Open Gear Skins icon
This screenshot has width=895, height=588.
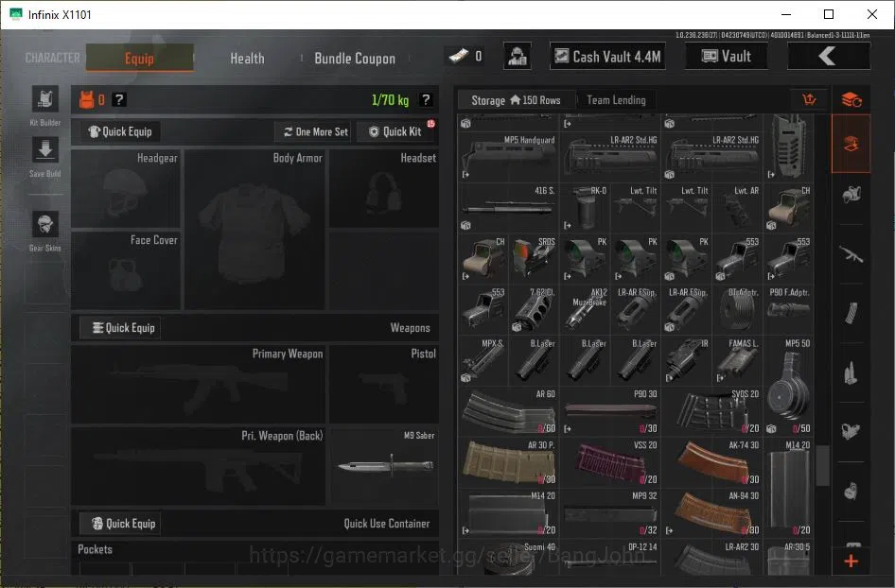pyautogui.click(x=45, y=224)
